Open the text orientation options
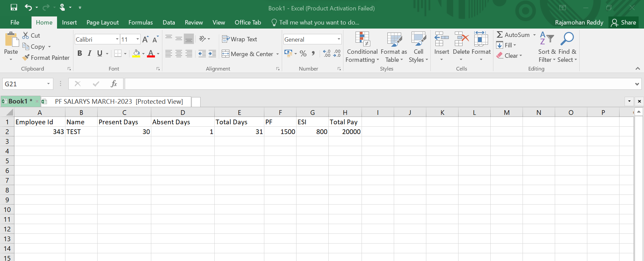644x261 pixels. (204, 39)
